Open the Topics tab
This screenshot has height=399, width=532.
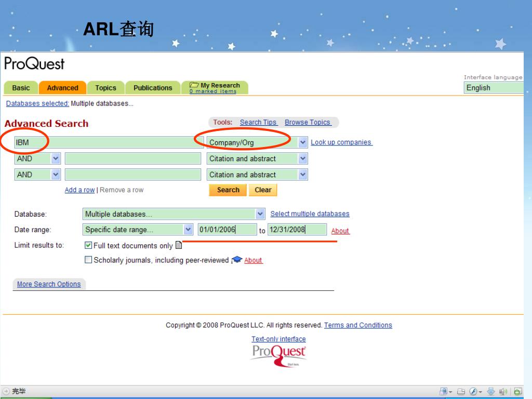(x=105, y=87)
